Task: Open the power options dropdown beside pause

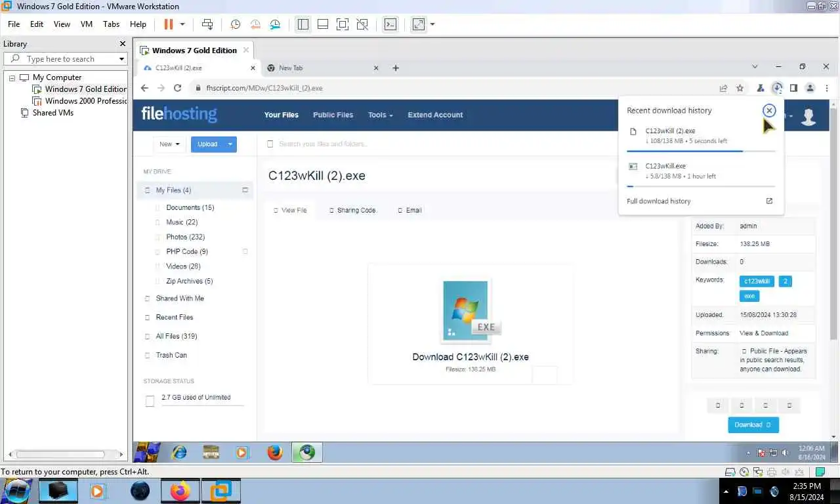Action: point(182,24)
